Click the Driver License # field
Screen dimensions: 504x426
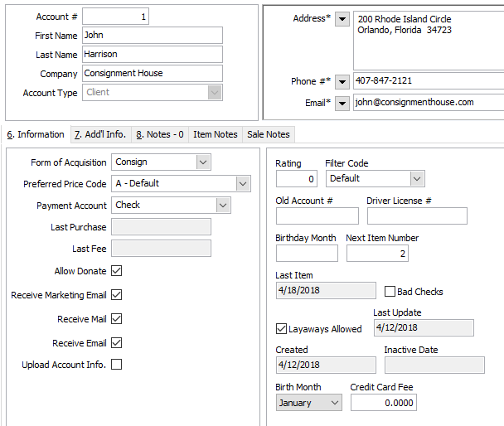coord(417,215)
